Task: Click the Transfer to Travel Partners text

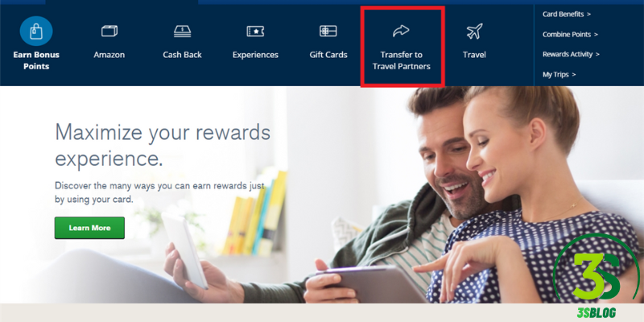Action: (401, 60)
